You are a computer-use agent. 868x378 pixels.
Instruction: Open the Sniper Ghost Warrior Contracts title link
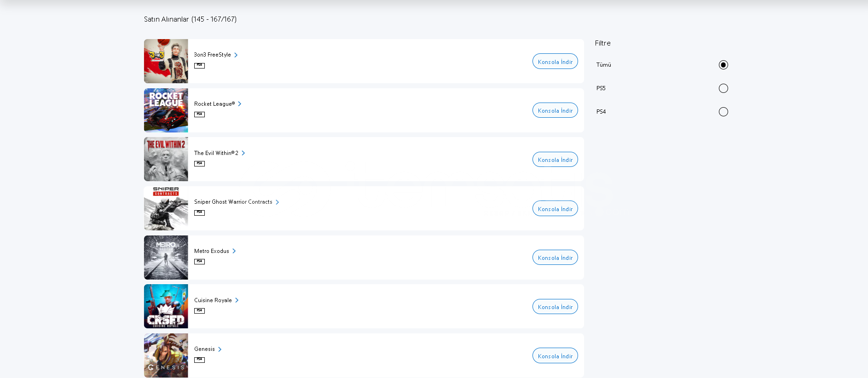click(233, 202)
